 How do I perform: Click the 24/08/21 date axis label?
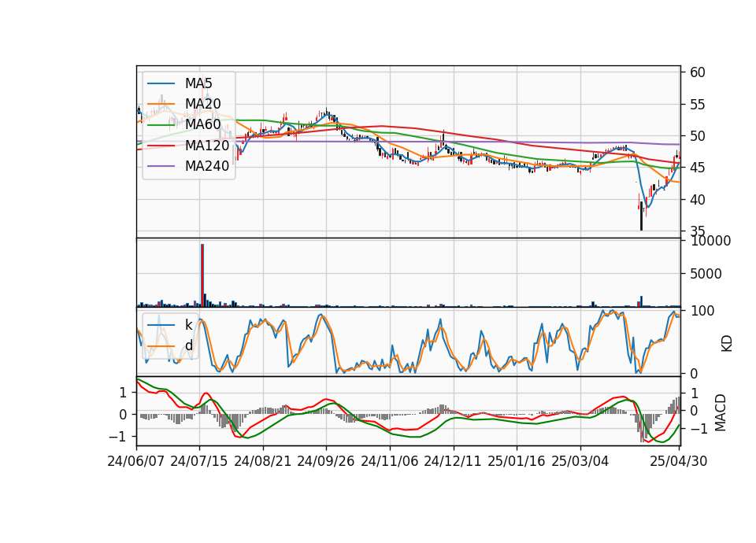pos(263,461)
